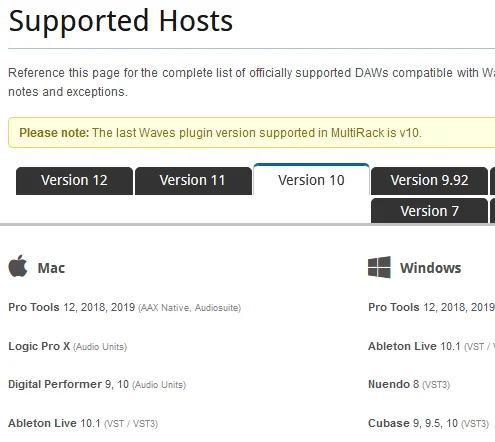Select the Version 10 tab

(311, 180)
